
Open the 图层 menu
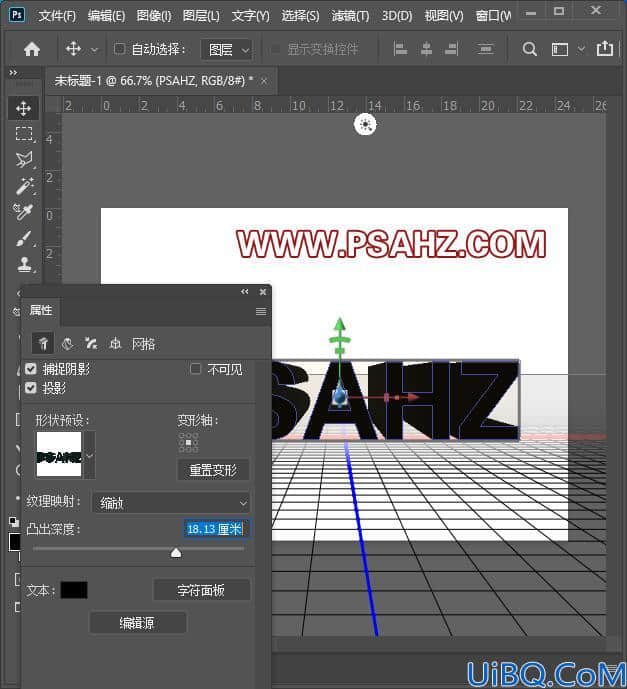[201, 16]
